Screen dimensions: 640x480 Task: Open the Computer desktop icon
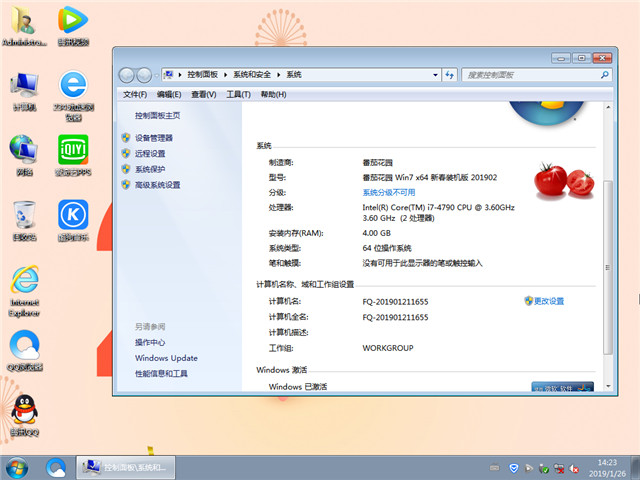(x=24, y=91)
